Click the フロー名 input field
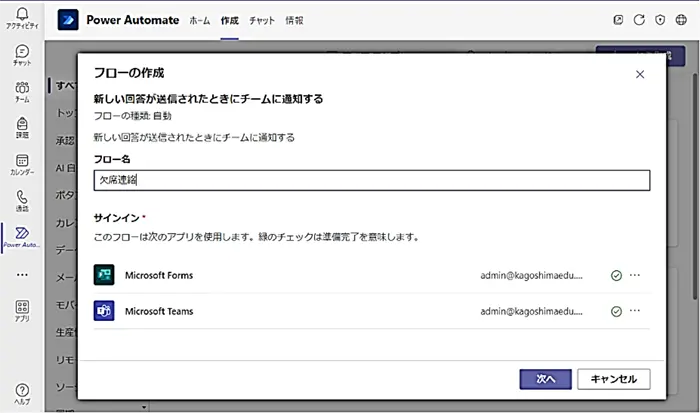Image resolution: width=700 pixels, height=413 pixels. point(372,180)
